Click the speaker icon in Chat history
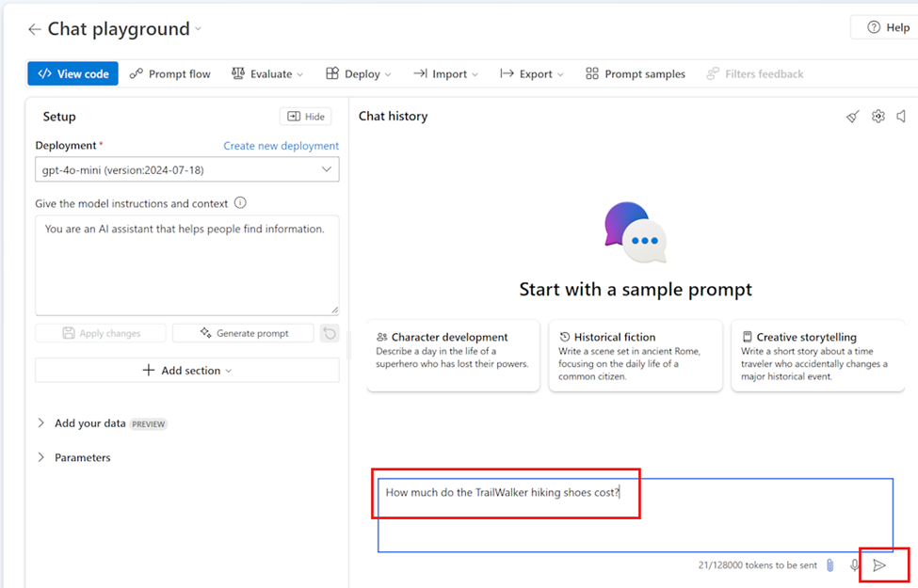918x588 pixels. (902, 117)
